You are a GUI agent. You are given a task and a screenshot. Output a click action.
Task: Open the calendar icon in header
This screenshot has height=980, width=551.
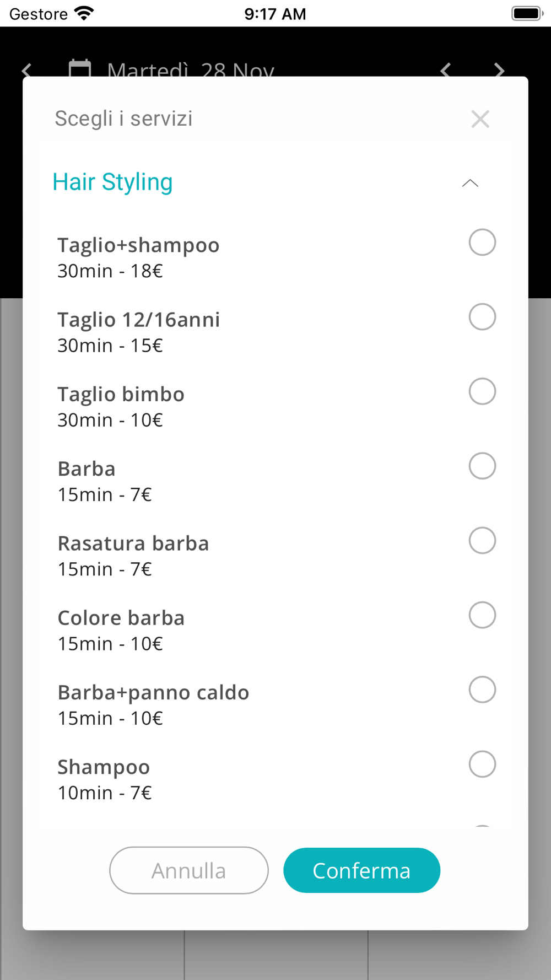point(80,68)
